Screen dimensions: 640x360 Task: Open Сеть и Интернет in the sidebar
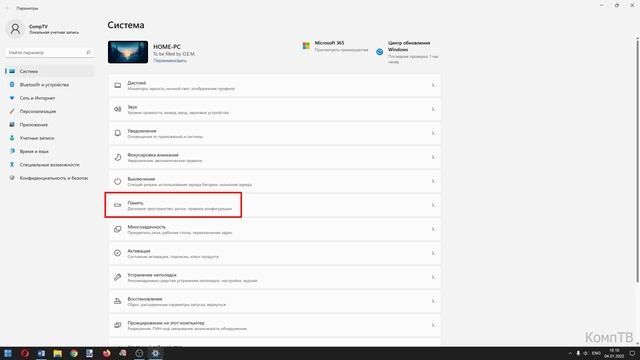click(x=49, y=98)
